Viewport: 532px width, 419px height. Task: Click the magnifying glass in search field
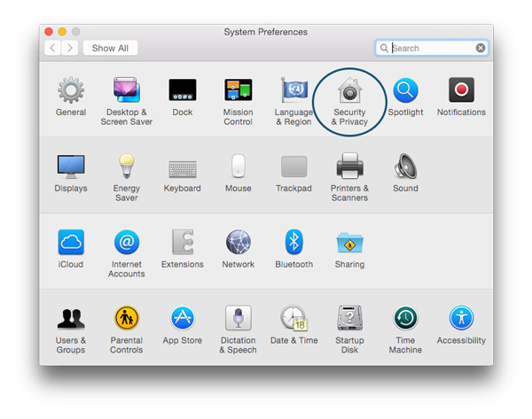click(x=384, y=48)
